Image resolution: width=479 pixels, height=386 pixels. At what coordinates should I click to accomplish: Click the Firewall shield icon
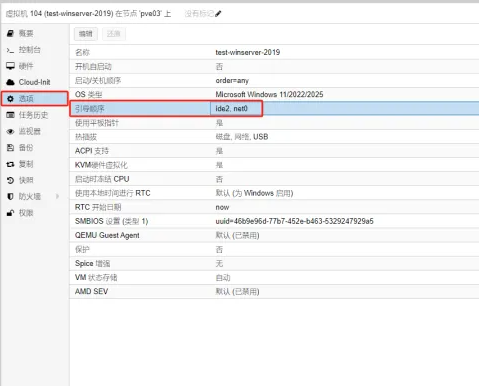[x=10, y=197]
